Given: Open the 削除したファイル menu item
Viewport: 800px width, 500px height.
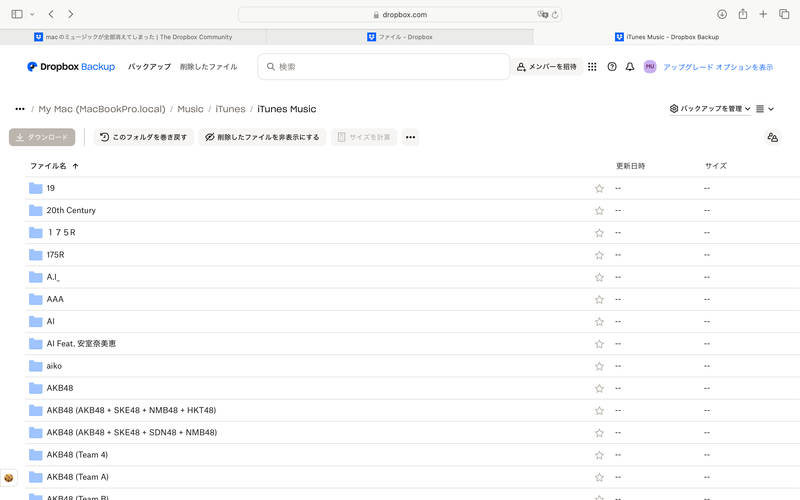Looking at the screenshot, I should click(x=208, y=67).
